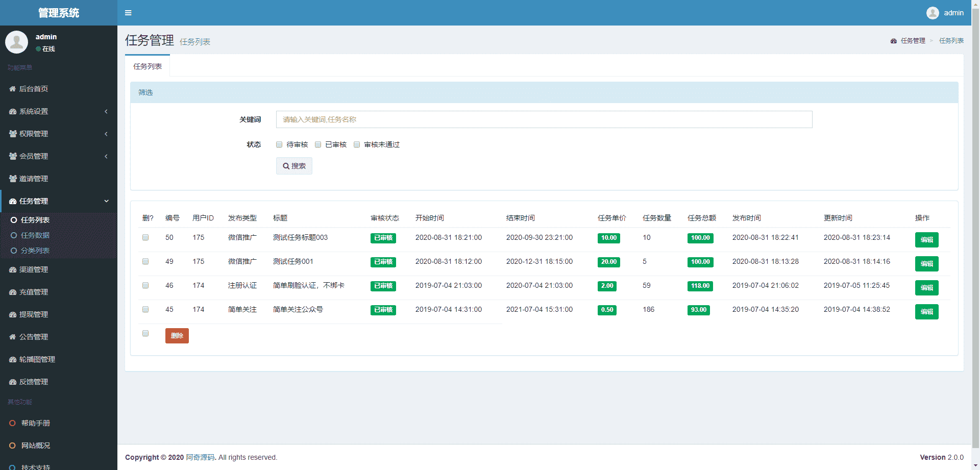Switch to the 任务列表 tab
The height and width of the screenshot is (470, 980).
point(148,66)
